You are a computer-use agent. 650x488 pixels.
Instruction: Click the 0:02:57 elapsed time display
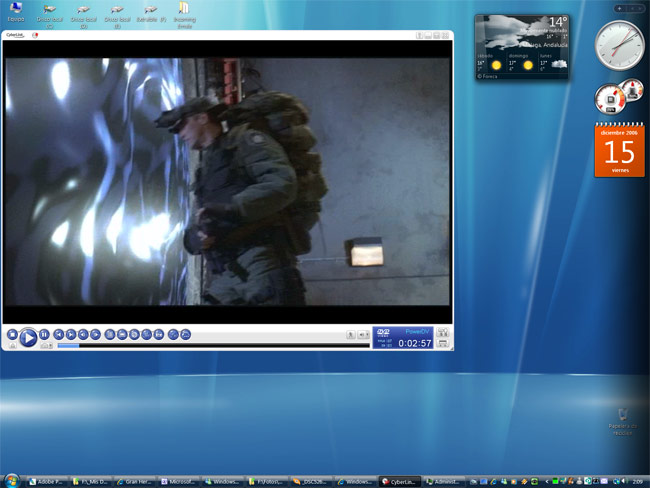pos(415,343)
